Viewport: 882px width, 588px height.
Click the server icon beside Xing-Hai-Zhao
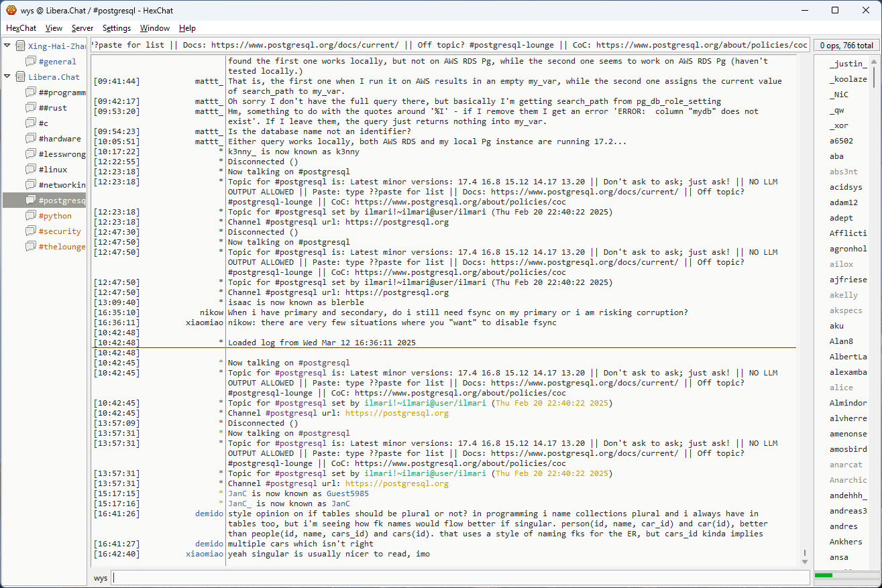[x=21, y=46]
